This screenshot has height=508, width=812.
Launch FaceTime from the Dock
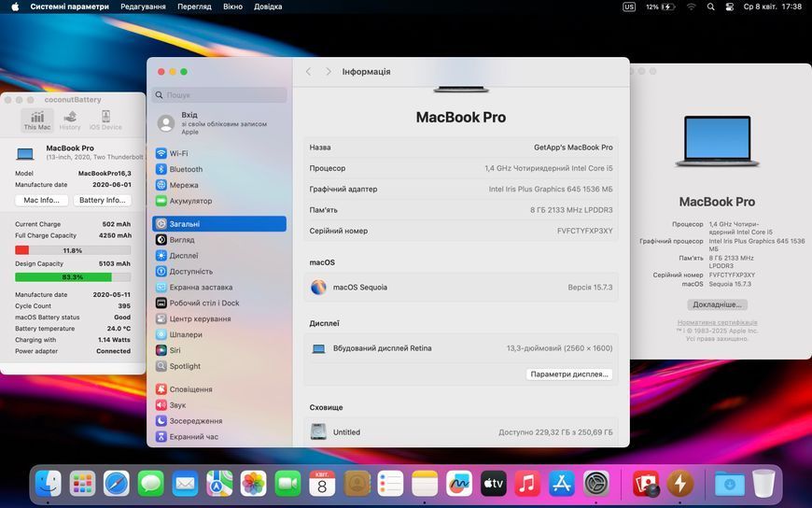pos(287,484)
